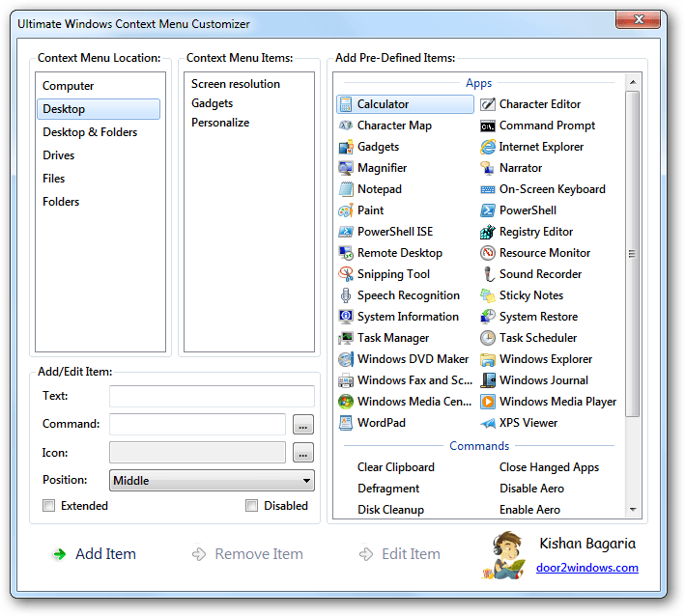685x616 pixels.
Task: Click the scroll down arrow in Pre-Defined Items
Action: [x=633, y=510]
